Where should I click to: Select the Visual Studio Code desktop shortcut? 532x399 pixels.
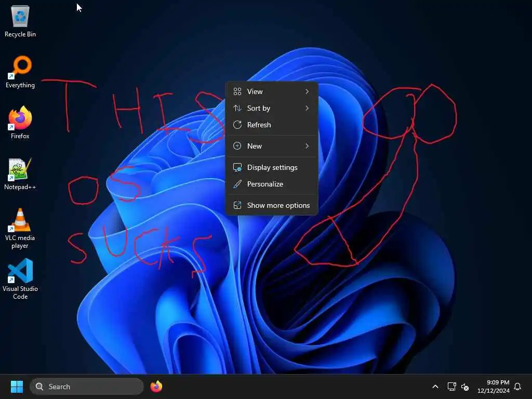point(20,280)
